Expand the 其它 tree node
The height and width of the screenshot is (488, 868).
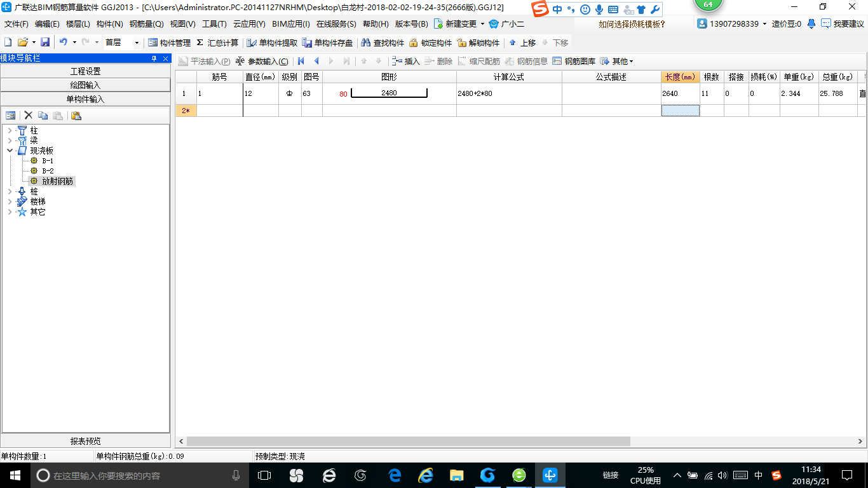tap(10, 212)
